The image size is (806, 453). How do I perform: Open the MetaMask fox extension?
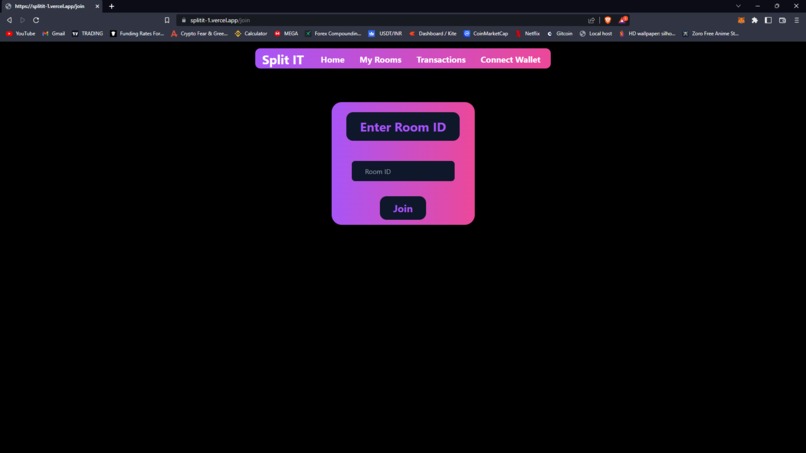pyautogui.click(x=741, y=20)
